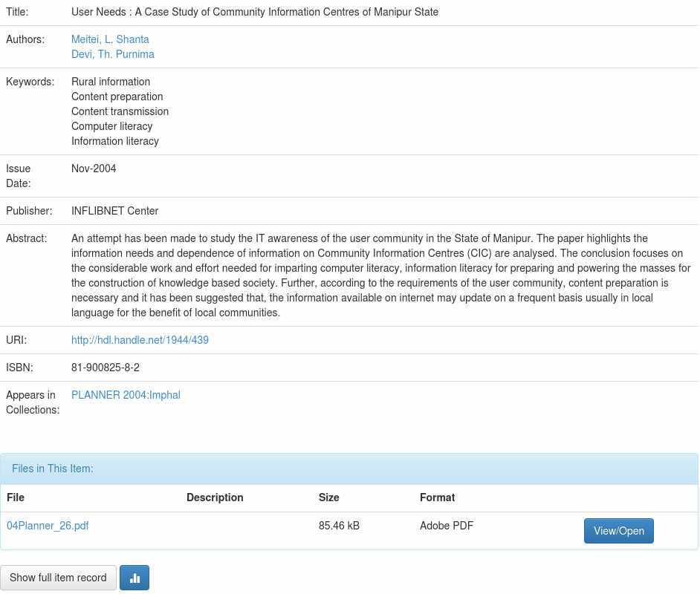Download the 04Planner_26.pdf file link
Viewport: 700px width, 594px height.
pos(48,526)
